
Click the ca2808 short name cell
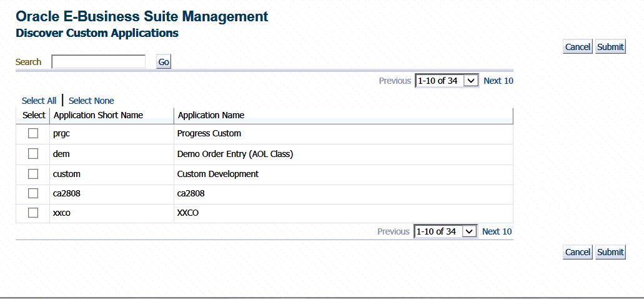[x=112, y=194]
